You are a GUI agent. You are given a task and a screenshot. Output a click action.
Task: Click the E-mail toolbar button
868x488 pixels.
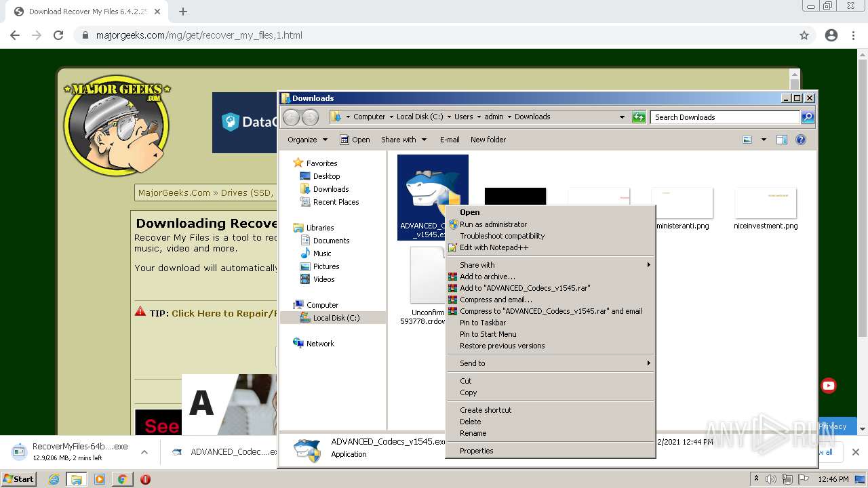pyautogui.click(x=450, y=140)
